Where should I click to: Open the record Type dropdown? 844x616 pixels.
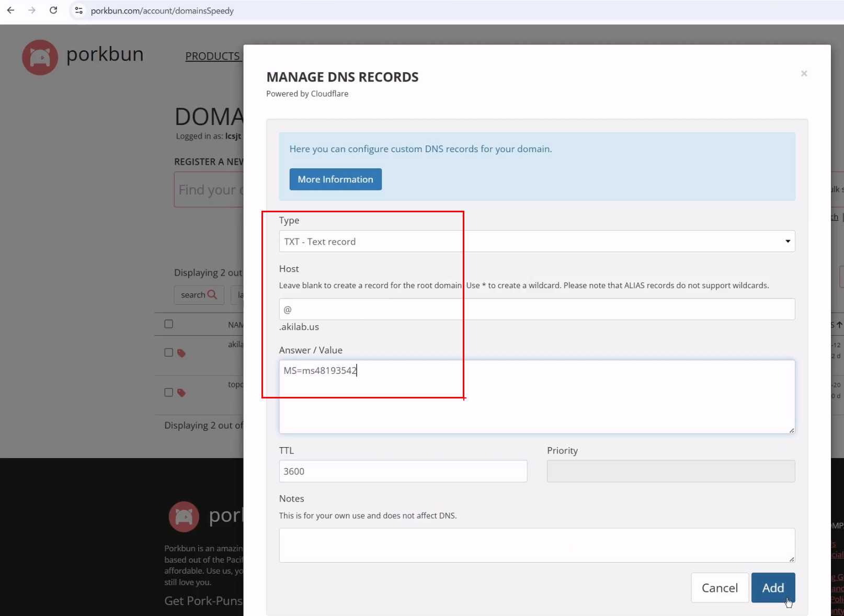pos(537,241)
